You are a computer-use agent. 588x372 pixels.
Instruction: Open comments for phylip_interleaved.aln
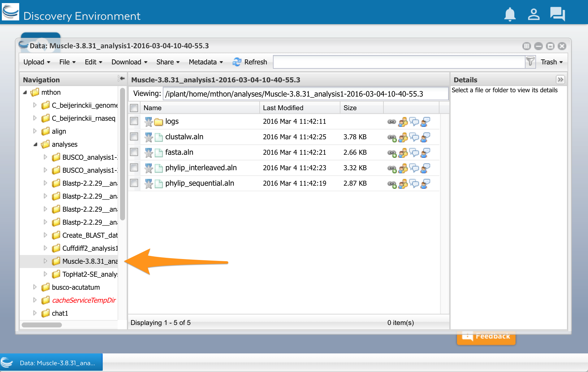pyautogui.click(x=414, y=168)
